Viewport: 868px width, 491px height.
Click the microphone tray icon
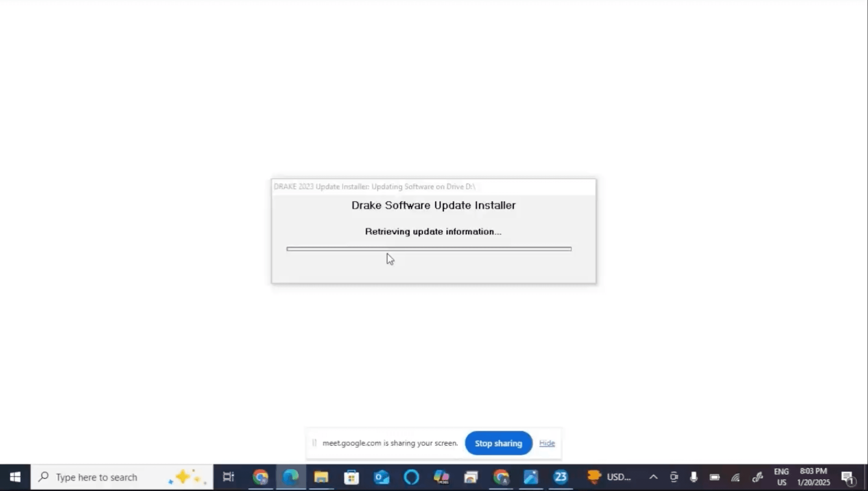click(x=694, y=477)
